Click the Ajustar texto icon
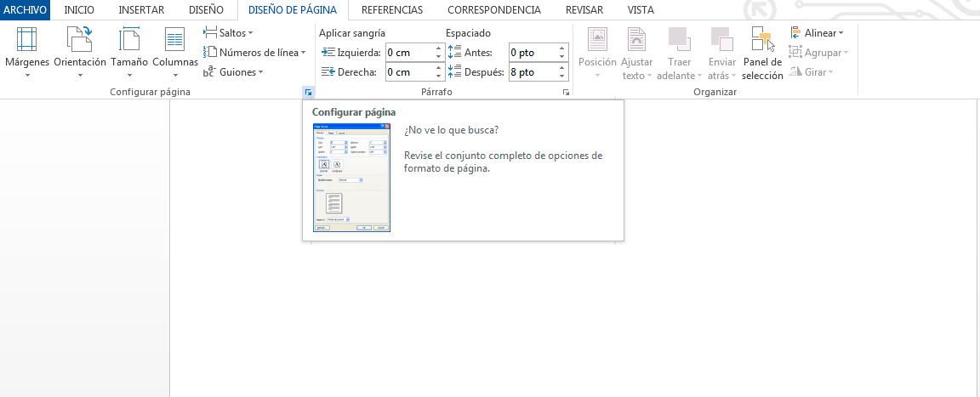The image size is (980, 397). (637, 39)
